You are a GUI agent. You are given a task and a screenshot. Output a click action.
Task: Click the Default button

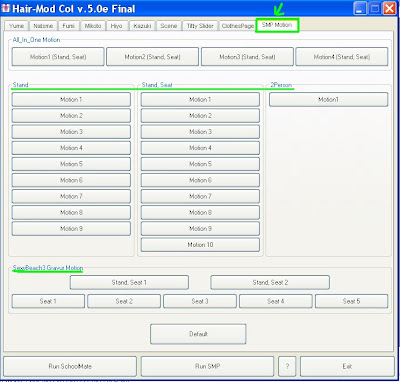(x=198, y=334)
